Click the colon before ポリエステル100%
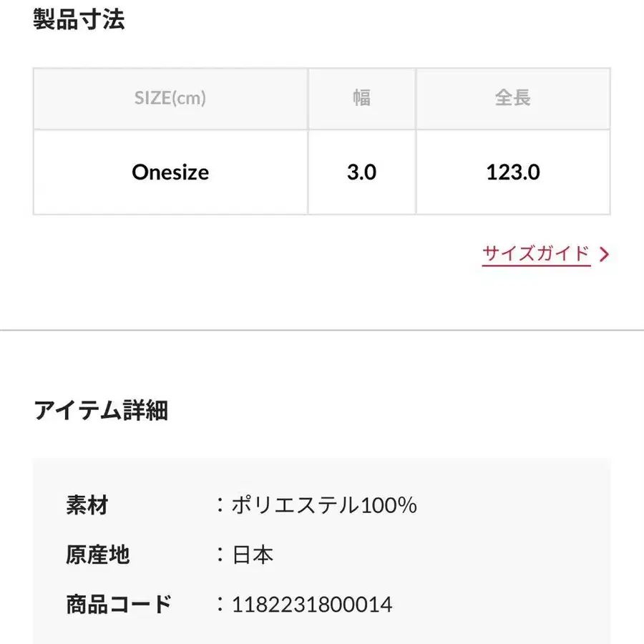Screen dimensions: 644x644 (x=220, y=506)
